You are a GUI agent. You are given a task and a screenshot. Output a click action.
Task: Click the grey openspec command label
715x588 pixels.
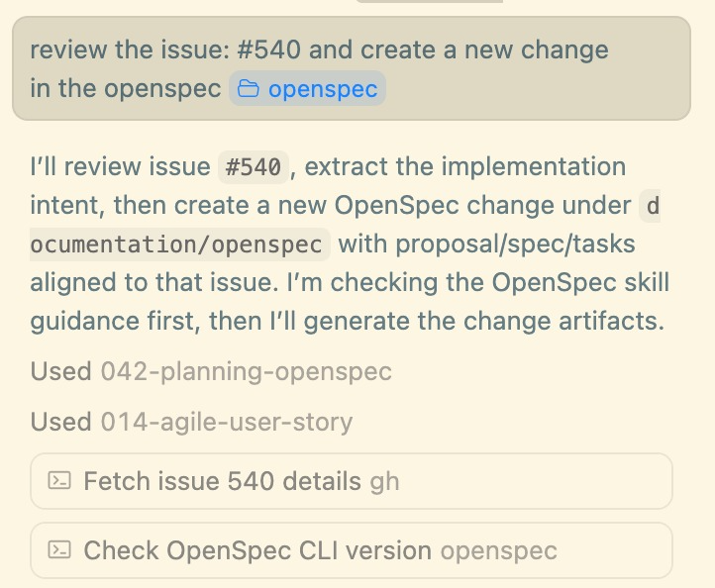(x=498, y=550)
